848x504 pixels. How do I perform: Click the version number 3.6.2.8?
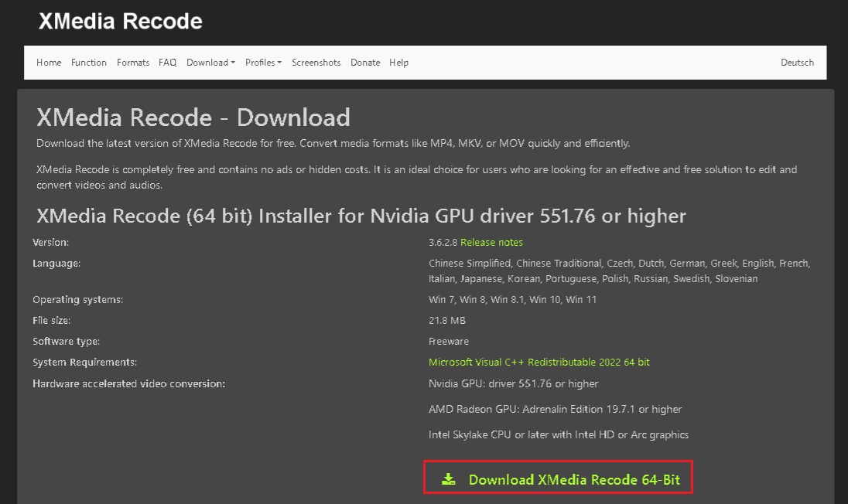[x=443, y=242]
